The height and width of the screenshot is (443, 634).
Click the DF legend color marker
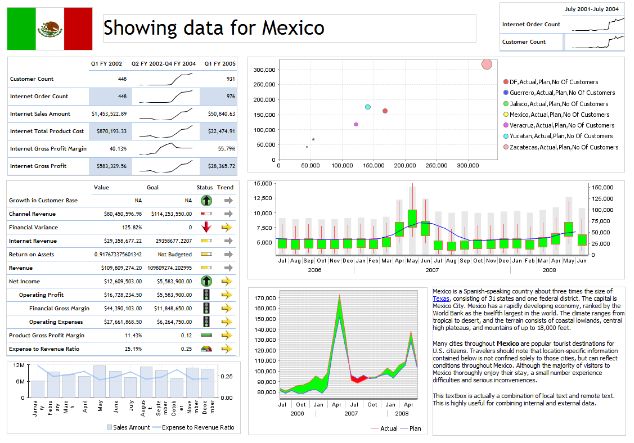coord(505,82)
